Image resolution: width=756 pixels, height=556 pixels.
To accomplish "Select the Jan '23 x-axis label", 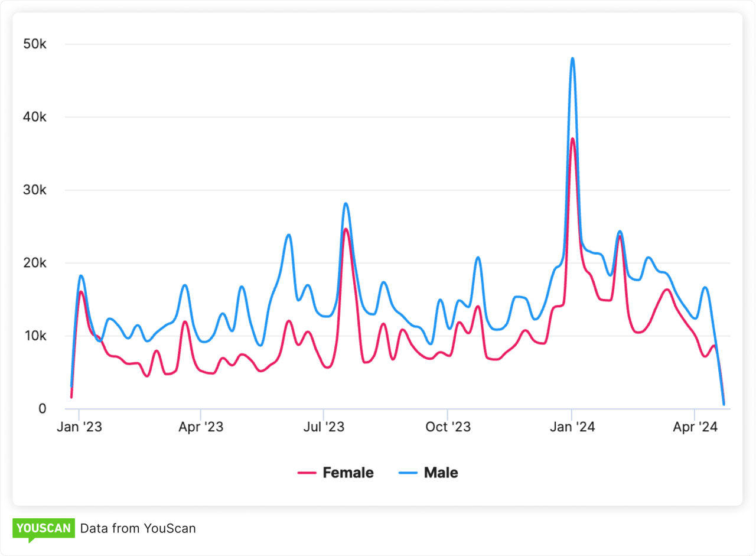I will [79, 427].
